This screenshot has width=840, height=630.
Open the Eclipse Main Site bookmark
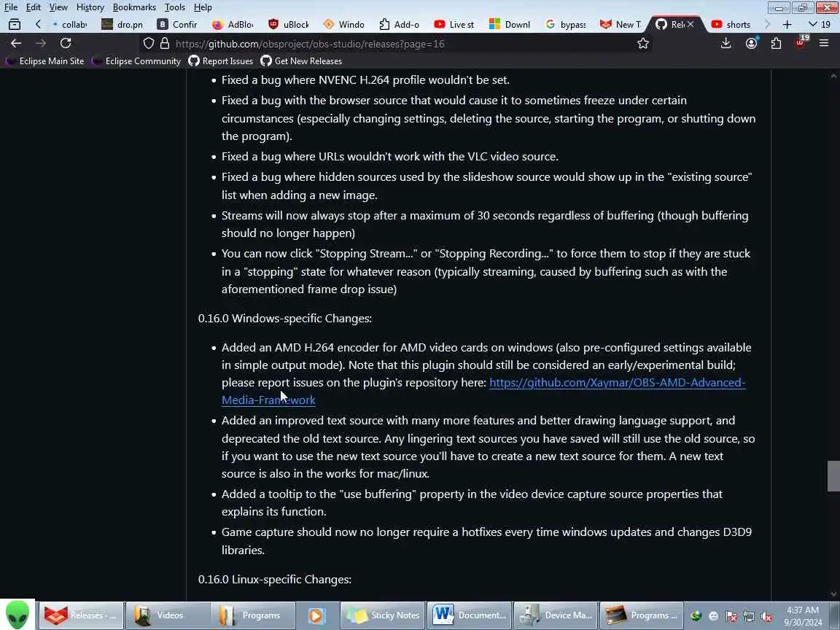click(x=45, y=61)
